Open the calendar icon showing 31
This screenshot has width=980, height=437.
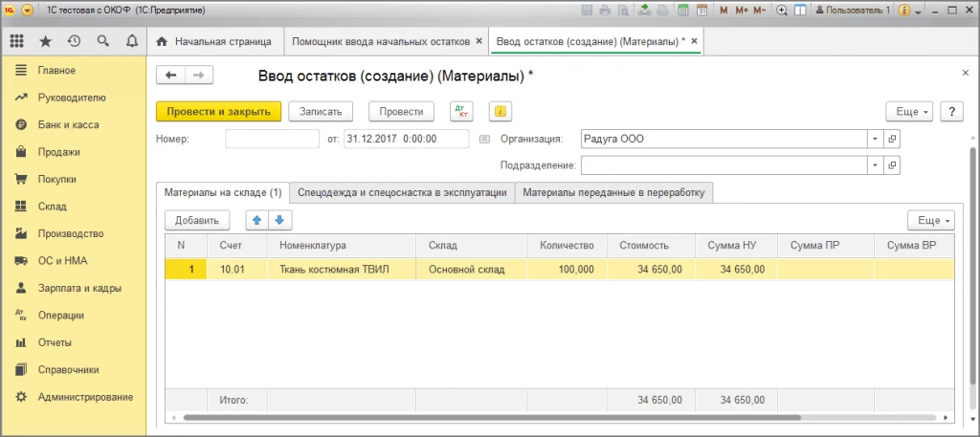point(702,11)
